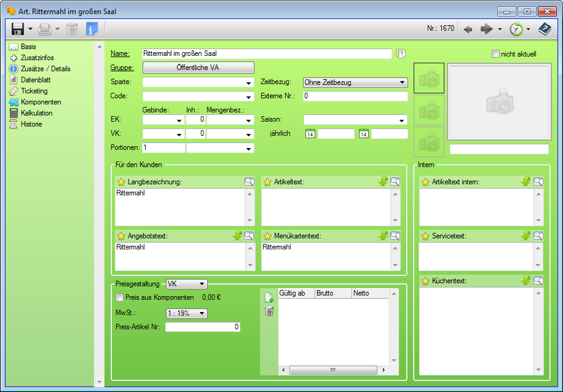The image size is (563, 392).
Task: Click the blue info icon in toolbar
Action: [92, 29]
